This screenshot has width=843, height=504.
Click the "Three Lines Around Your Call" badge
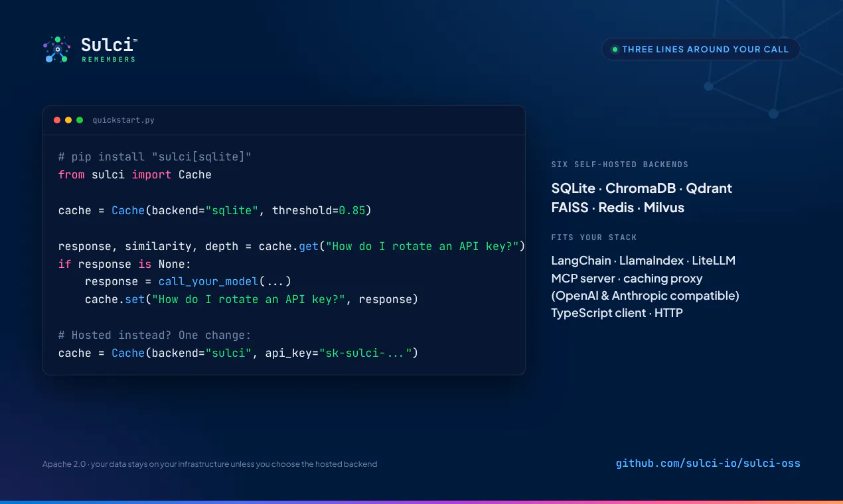(700, 49)
